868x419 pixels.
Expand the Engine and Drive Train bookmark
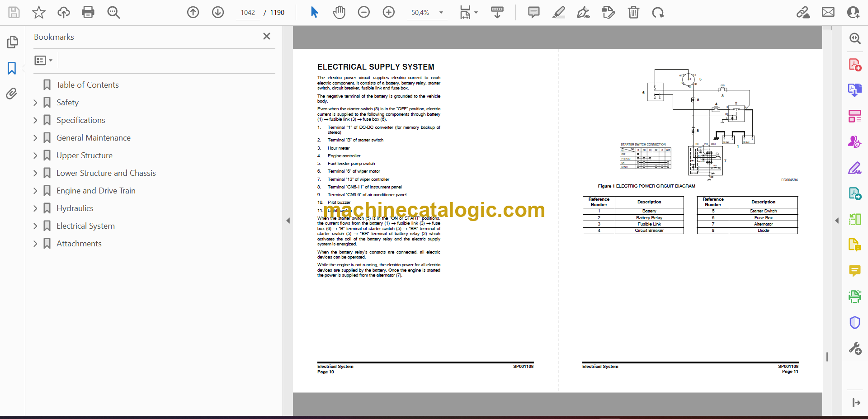coord(35,191)
